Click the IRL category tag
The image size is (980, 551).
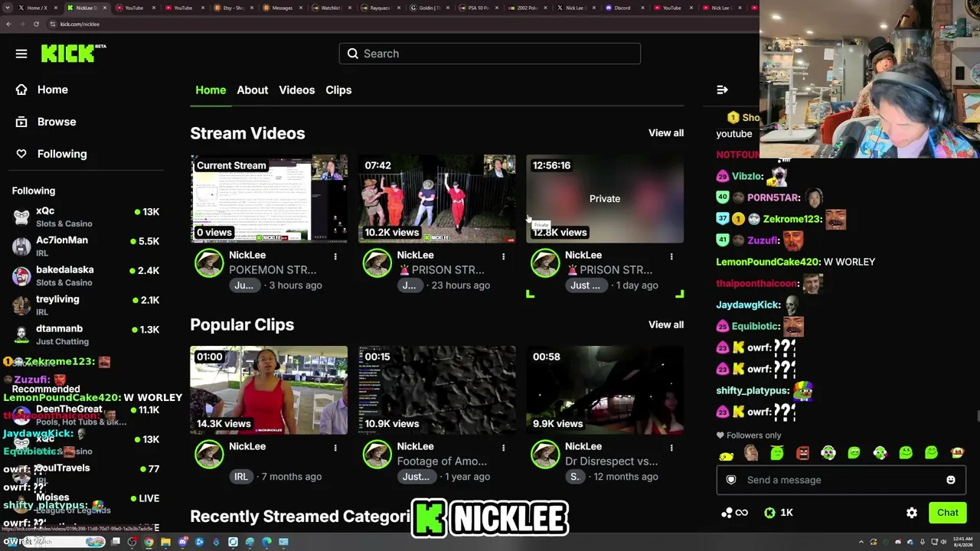point(240,476)
